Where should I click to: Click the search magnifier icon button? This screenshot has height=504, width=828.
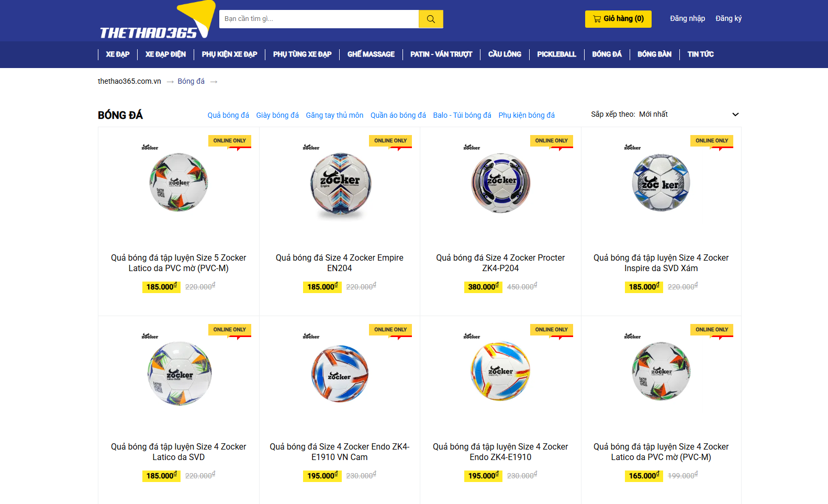(x=431, y=19)
